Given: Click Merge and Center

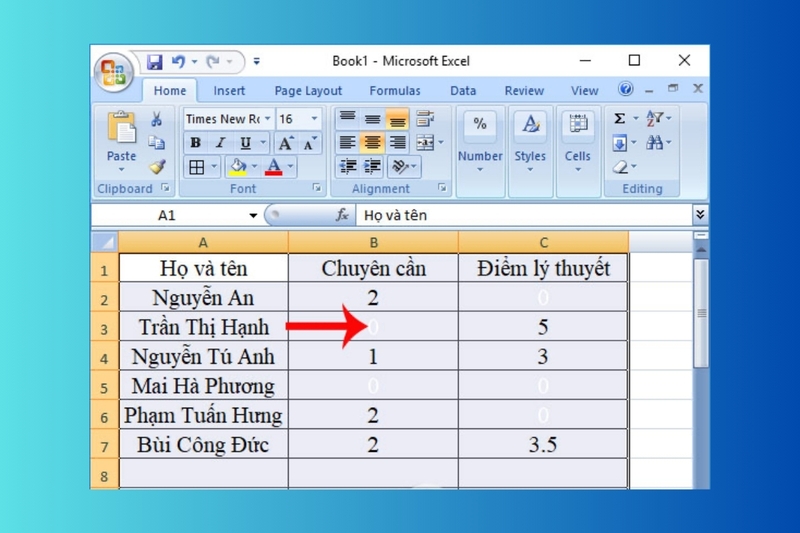Looking at the screenshot, I should point(425,142).
